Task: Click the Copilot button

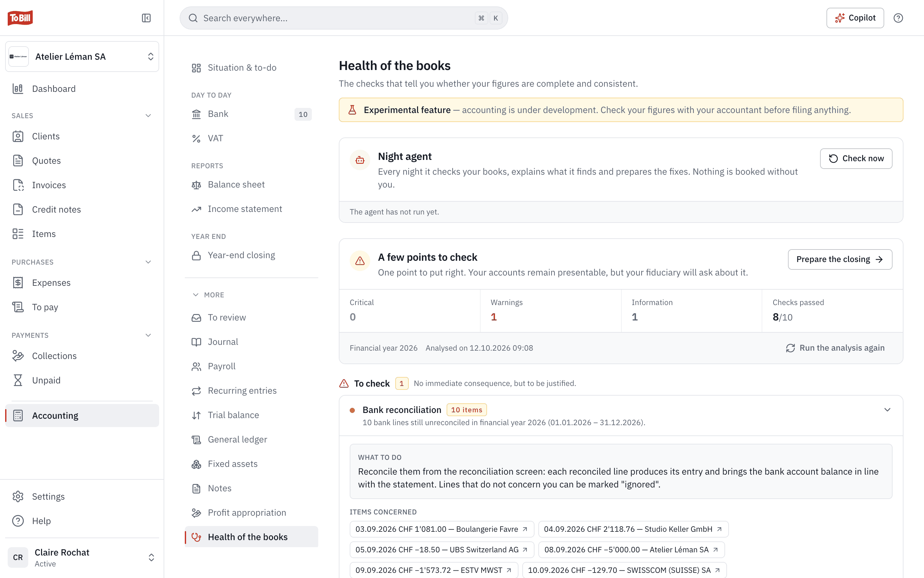Action: tap(855, 18)
